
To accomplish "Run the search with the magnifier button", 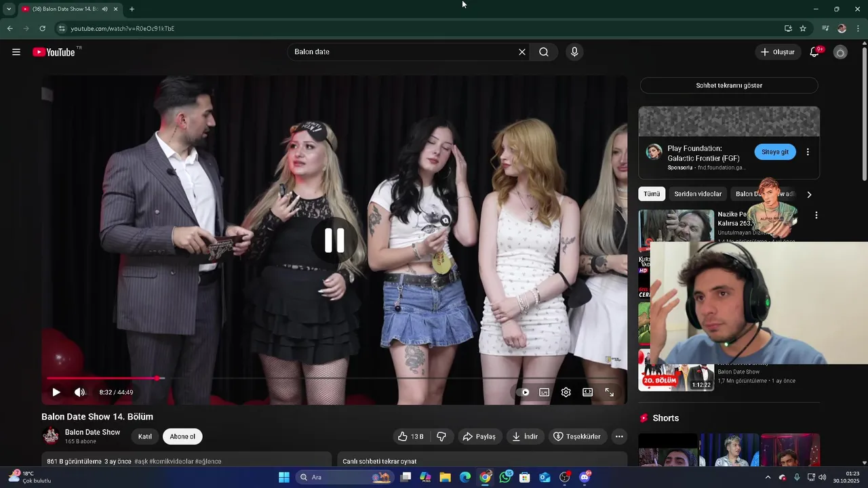I will tap(544, 52).
